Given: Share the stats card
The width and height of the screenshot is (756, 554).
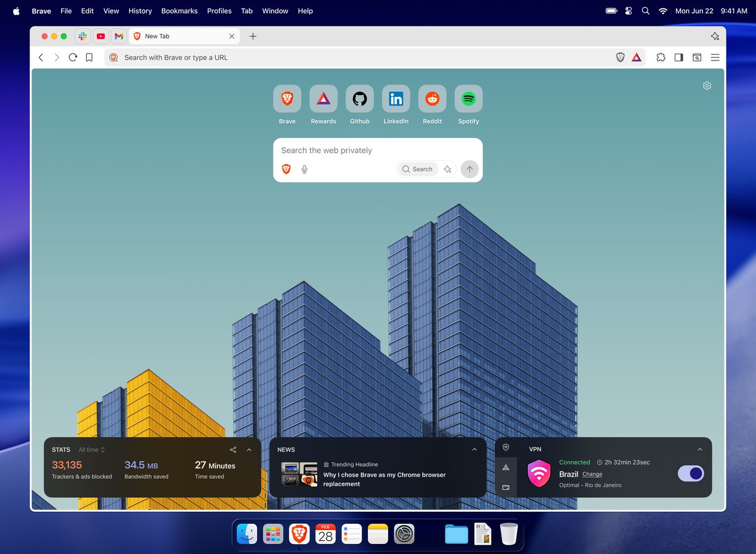Looking at the screenshot, I should (233, 449).
